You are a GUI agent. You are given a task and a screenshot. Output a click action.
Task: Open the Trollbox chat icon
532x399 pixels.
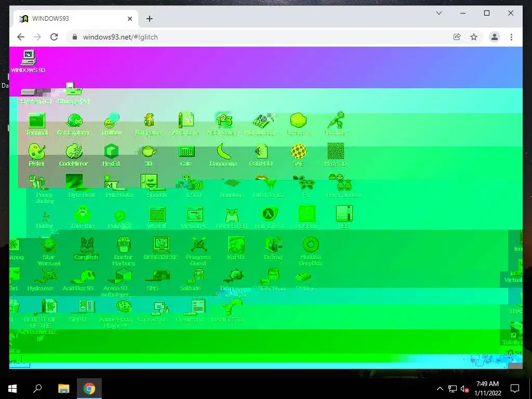[111, 121]
